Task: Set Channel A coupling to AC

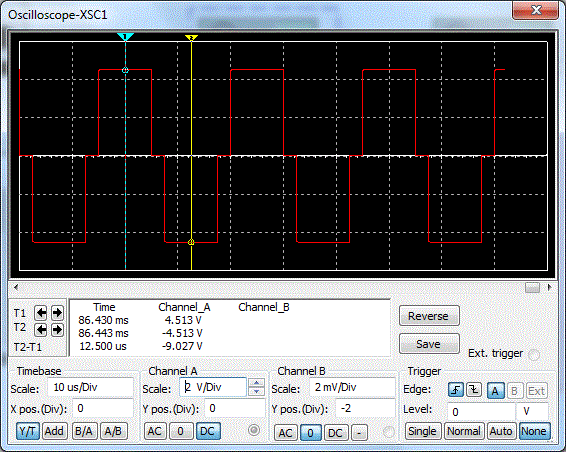Action: pyautogui.click(x=154, y=431)
